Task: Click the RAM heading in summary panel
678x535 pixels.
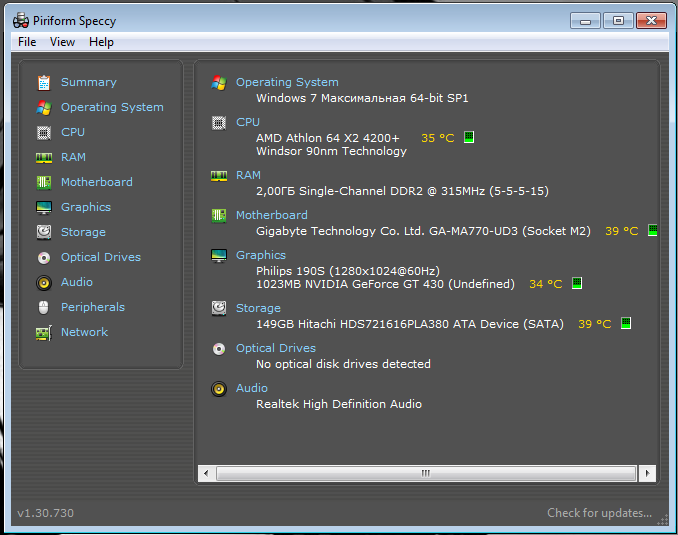Action: [x=248, y=175]
